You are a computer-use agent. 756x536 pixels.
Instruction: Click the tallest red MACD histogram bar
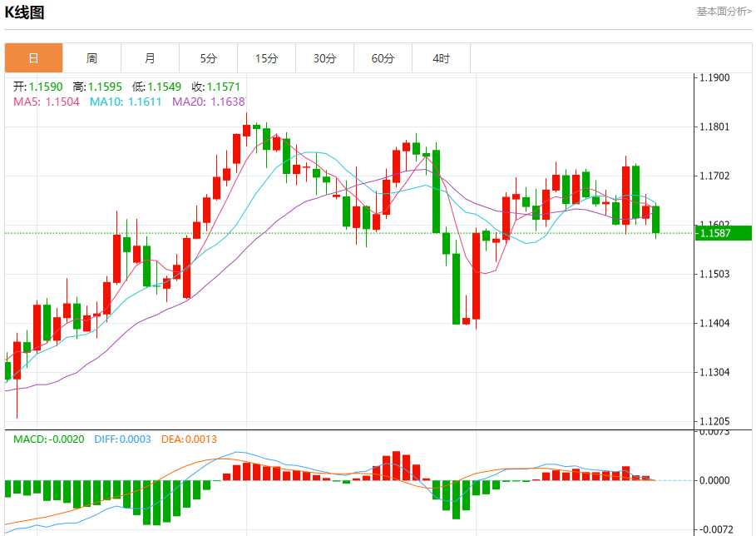click(397, 466)
